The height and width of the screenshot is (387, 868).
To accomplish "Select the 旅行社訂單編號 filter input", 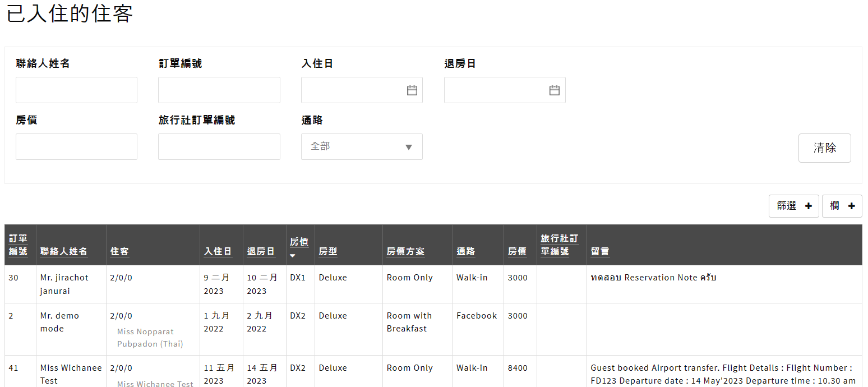I will 219,146.
